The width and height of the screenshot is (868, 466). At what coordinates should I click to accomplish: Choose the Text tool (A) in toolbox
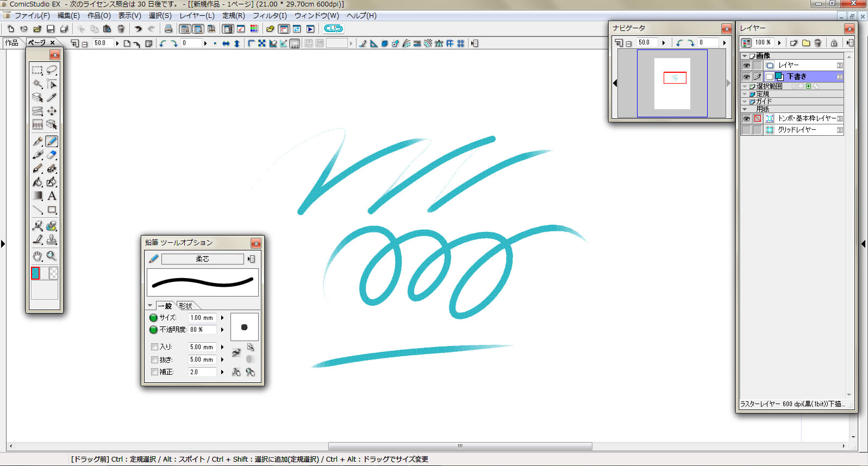[52, 196]
